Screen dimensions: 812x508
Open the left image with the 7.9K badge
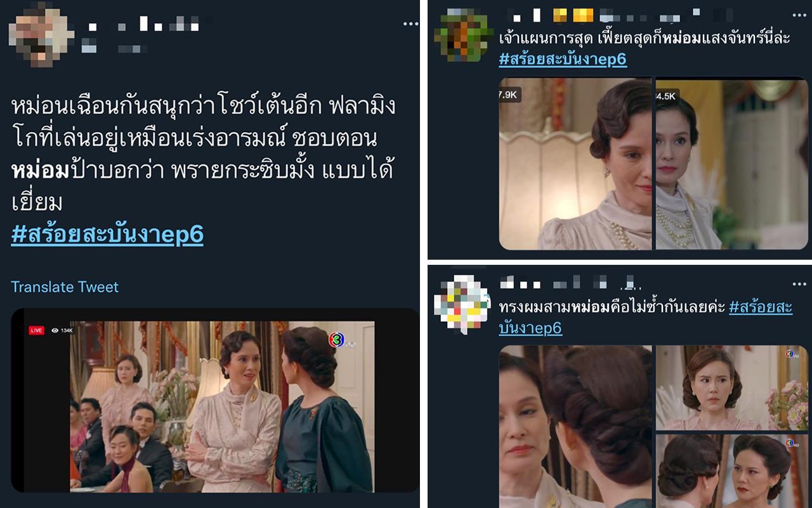point(575,164)
